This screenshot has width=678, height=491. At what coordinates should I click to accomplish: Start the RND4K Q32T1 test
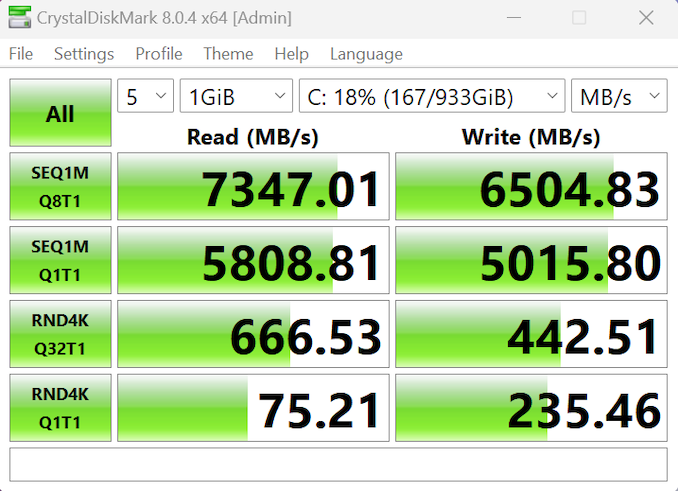pyautogui.click(x=60, y=334)
